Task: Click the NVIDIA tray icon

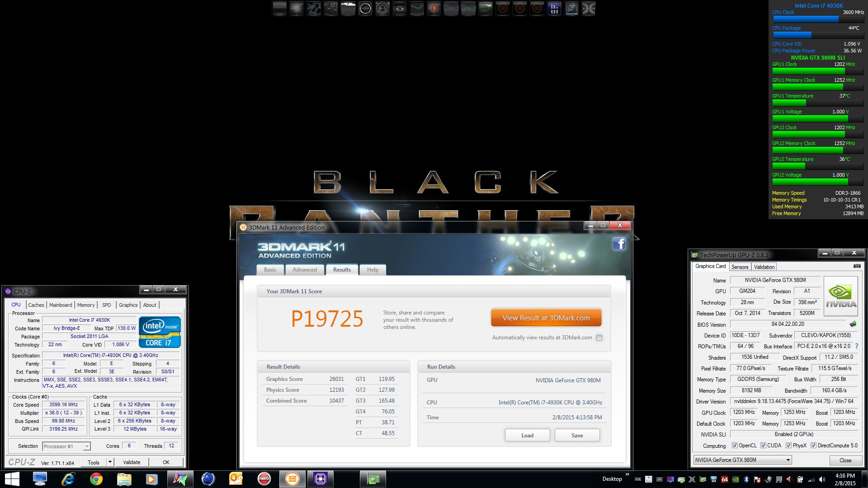Action: (x=736, y=479)
